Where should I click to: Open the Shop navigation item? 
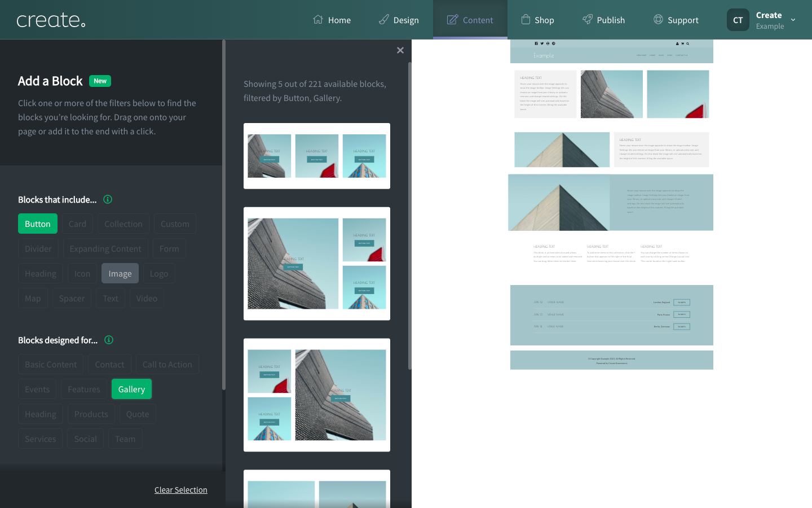coord(537,20)
